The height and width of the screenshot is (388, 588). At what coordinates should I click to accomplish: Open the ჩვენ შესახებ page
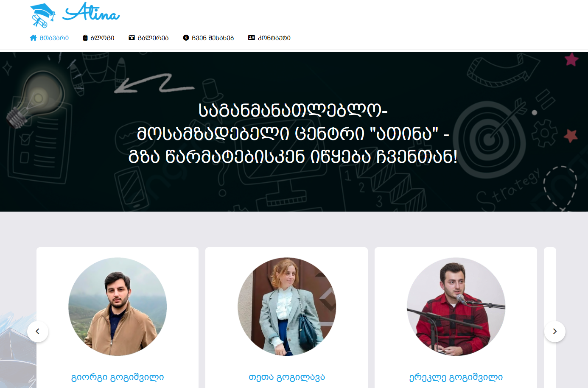tap(213, 38)
